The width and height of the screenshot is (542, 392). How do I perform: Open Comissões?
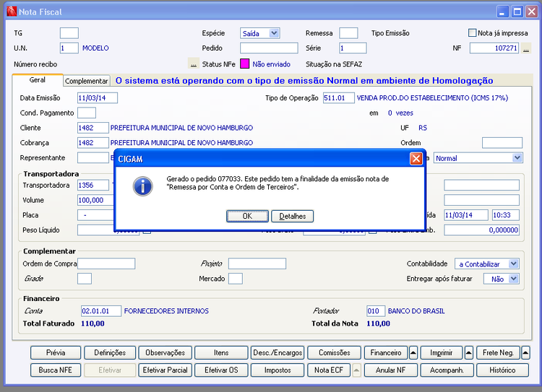point(335,352)
